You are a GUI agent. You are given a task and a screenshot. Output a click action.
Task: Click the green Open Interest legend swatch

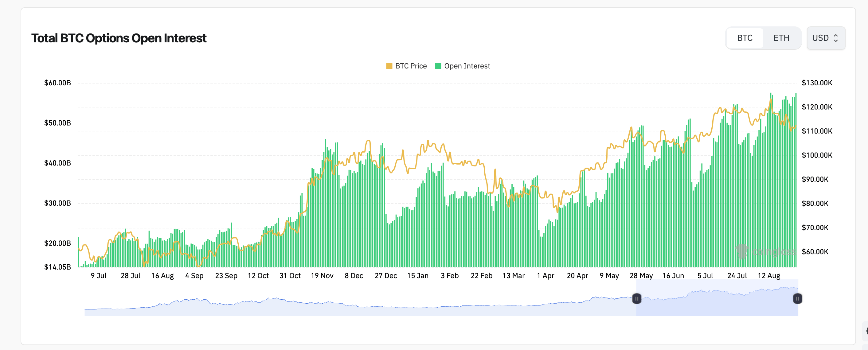coord(438,66)
